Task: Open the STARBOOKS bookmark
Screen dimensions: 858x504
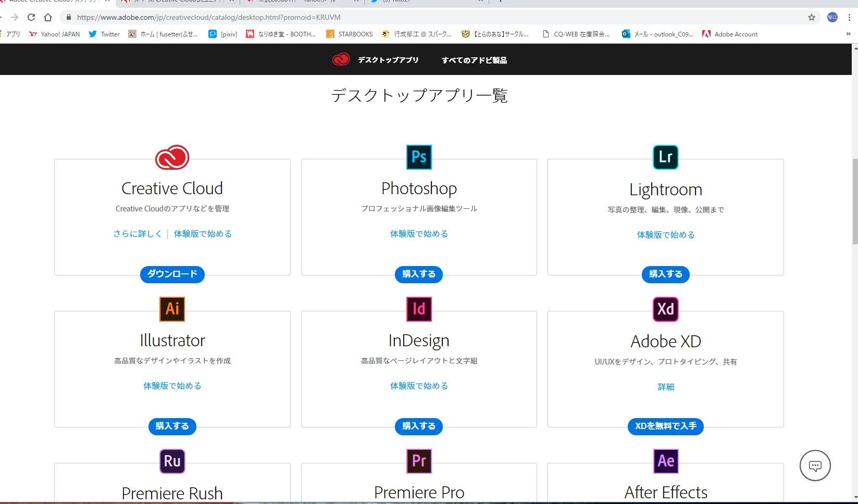Action: 350,34
